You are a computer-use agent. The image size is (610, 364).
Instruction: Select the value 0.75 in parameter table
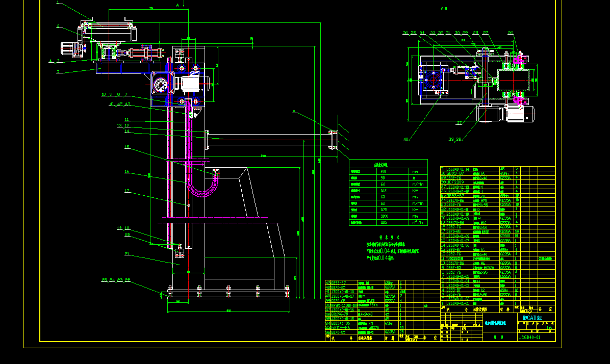pyautogui.click(x=384, y=210)
